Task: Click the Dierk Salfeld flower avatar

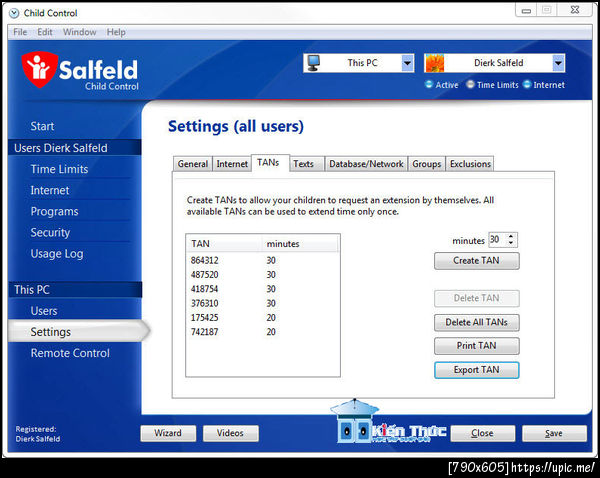Action: (435, 63)
